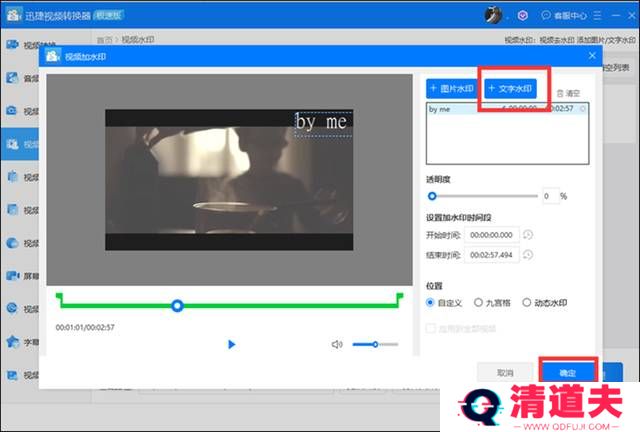The image size is (640, 432).
Task: Click the transparency slider handle
Action: (432, 196)
